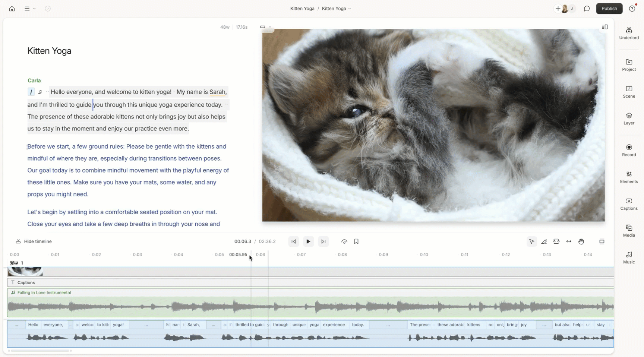Open the Layer panel
The height and width of the screenshot is (357, 644).
(629, 119)
